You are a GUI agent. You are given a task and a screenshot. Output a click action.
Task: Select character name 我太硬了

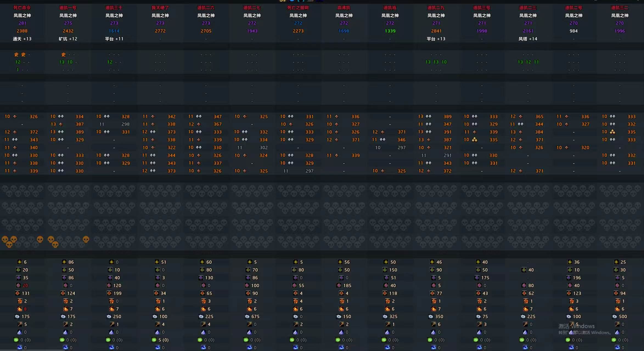(160, 8)
